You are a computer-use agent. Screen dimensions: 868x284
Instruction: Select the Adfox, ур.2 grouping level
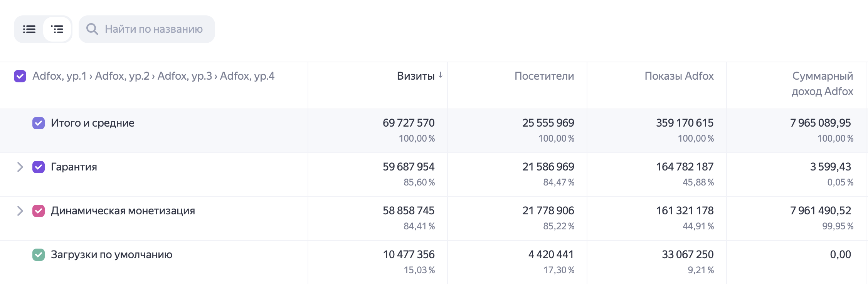(122, 76)
